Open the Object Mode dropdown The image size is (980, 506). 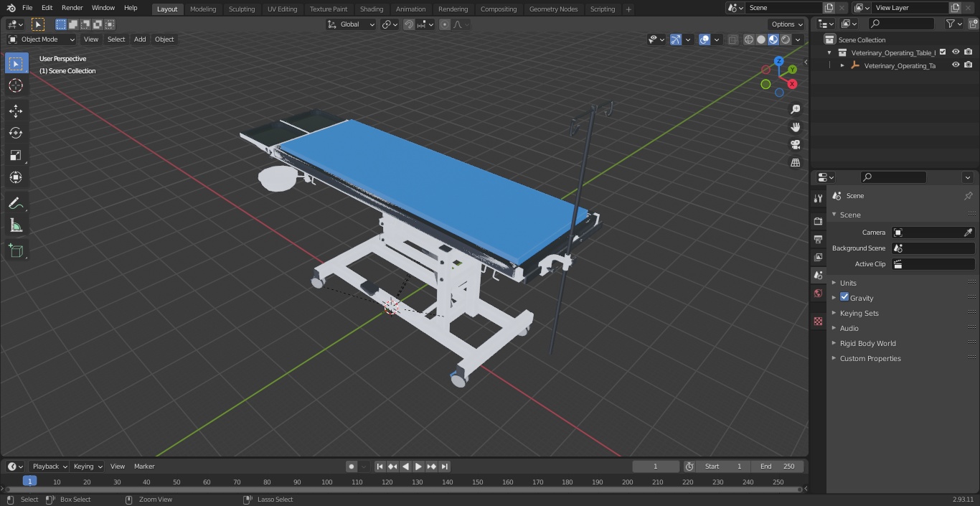coord(42,39)
